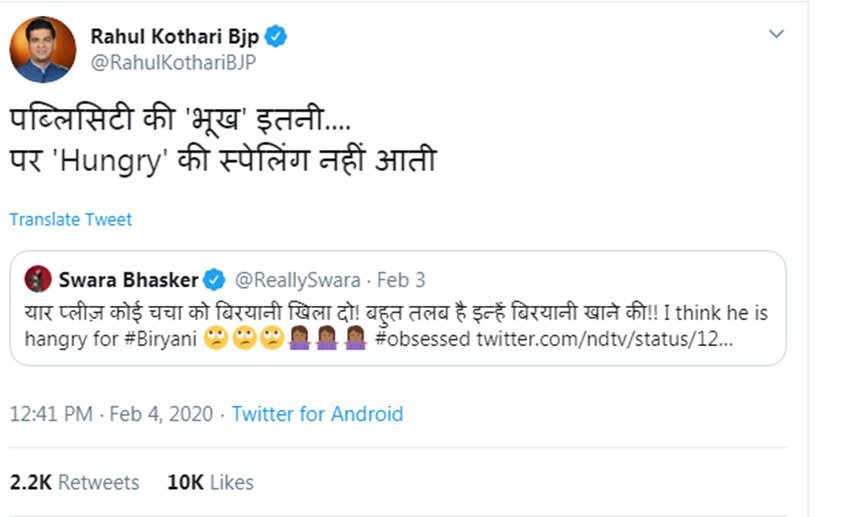Click the Translate Tweet link
Image resolution: width=850 pixels, height=517 pixels.
(71, 219)
